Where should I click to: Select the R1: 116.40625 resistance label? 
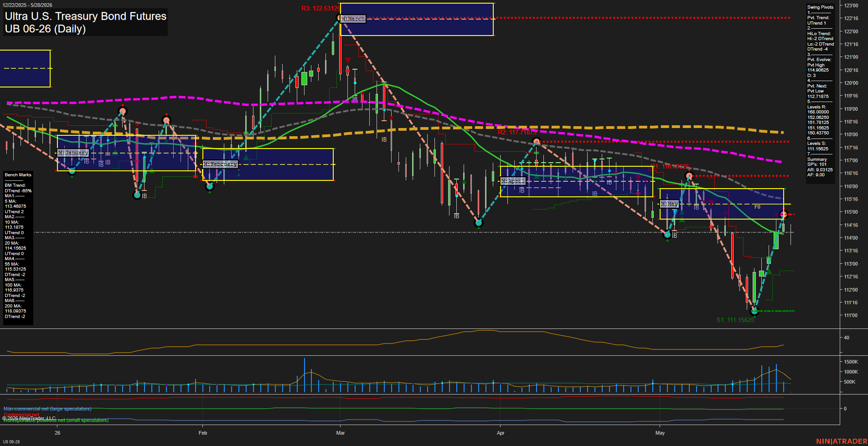click(670, 167)
